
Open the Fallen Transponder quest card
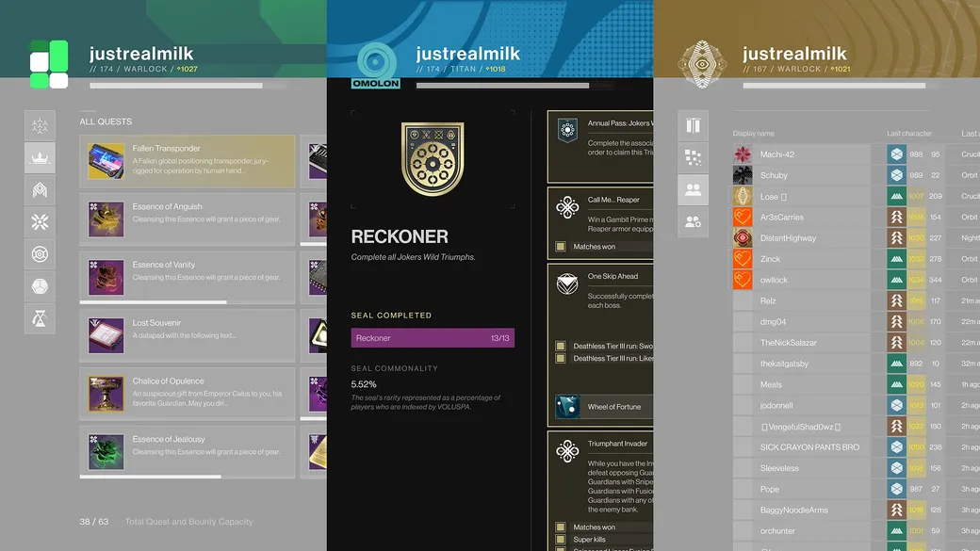[187, 161]
